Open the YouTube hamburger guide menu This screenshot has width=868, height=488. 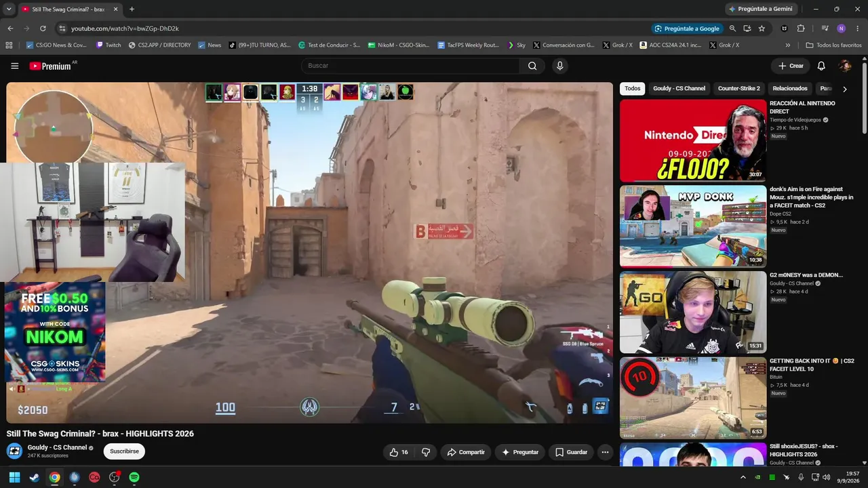pos(14,66)
